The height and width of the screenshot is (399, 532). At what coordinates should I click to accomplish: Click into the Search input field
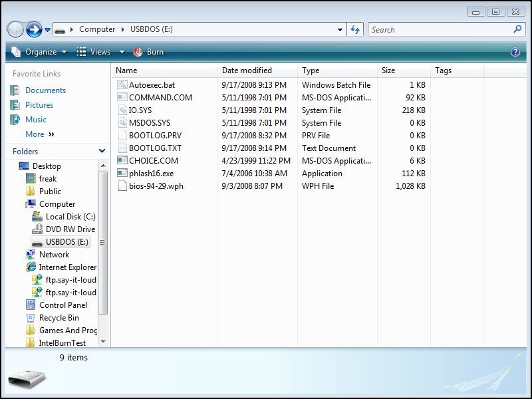440,30
